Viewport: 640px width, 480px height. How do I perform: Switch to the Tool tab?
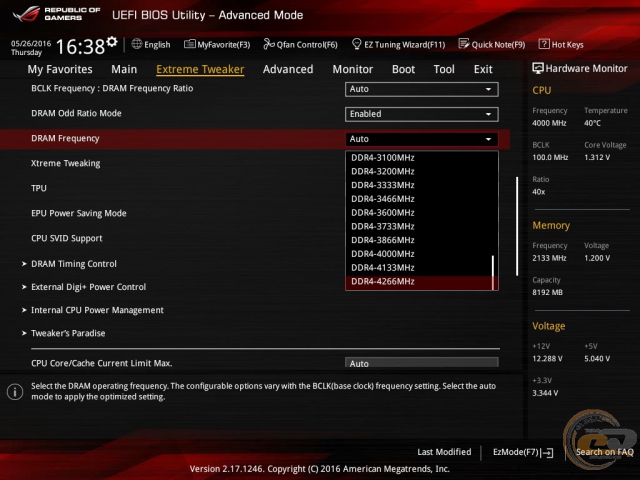click(444, 69)
